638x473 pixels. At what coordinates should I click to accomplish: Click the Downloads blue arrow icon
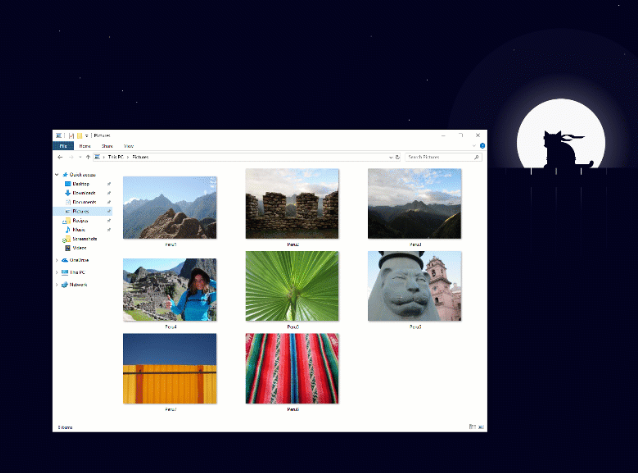[68, 193]
